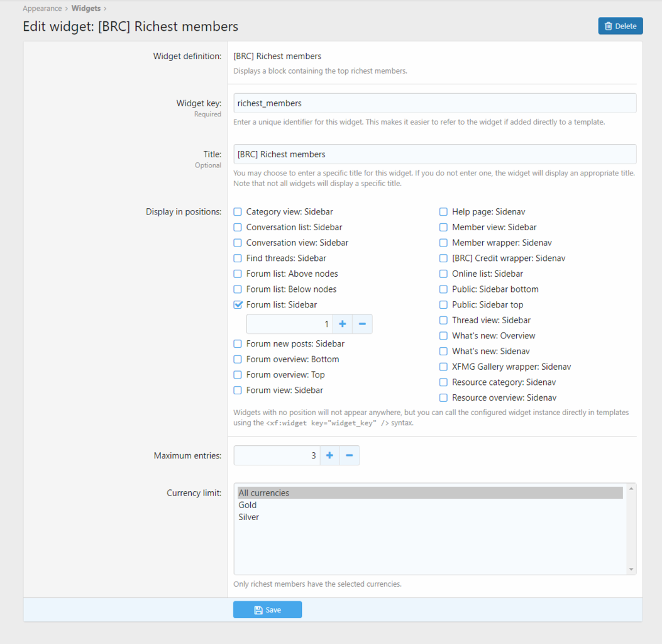This screenshot has width=662, height=644.
Task: Open Widgets breadcrumb link
Action: point(86,9)
